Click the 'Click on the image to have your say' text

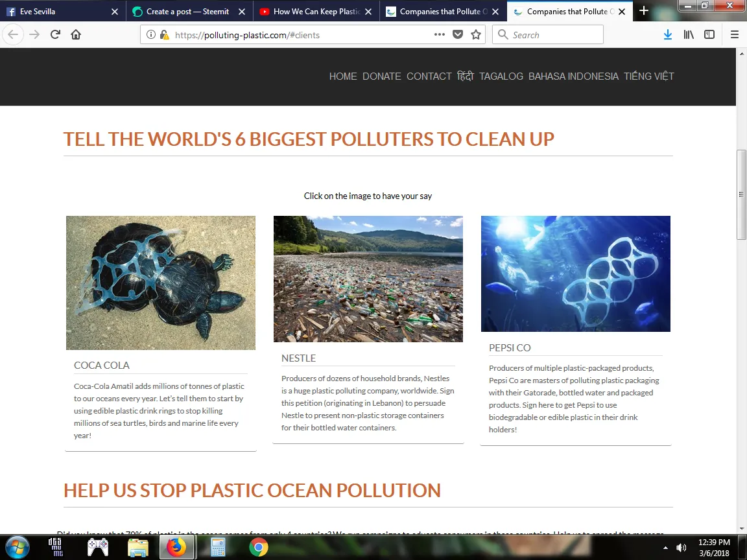368,196
